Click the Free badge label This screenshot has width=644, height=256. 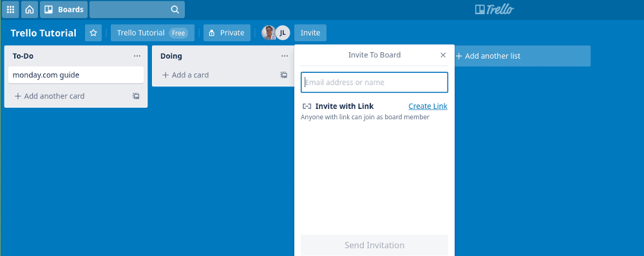tap(178, 33)
